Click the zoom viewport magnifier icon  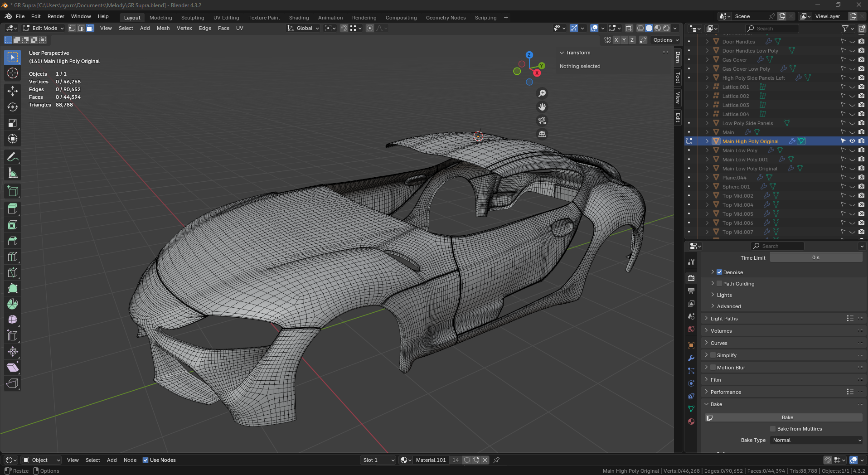click(x=542, y=93)
